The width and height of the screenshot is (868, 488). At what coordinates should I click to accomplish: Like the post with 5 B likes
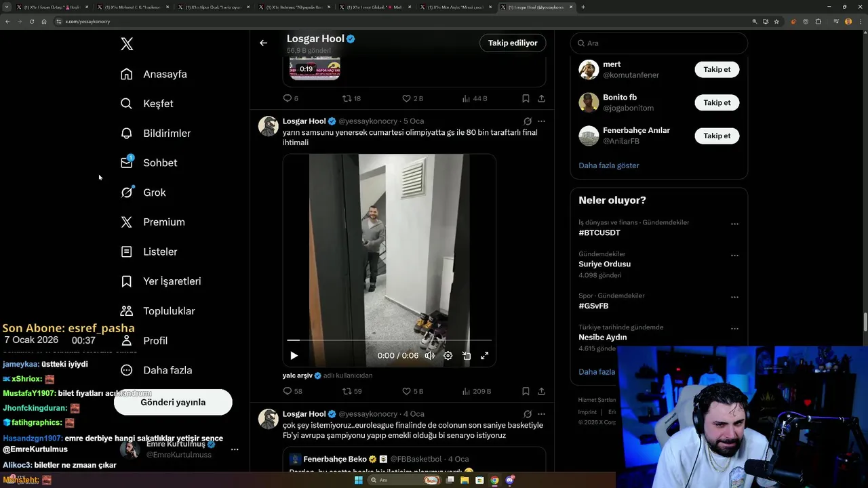[x=412, y=391]
